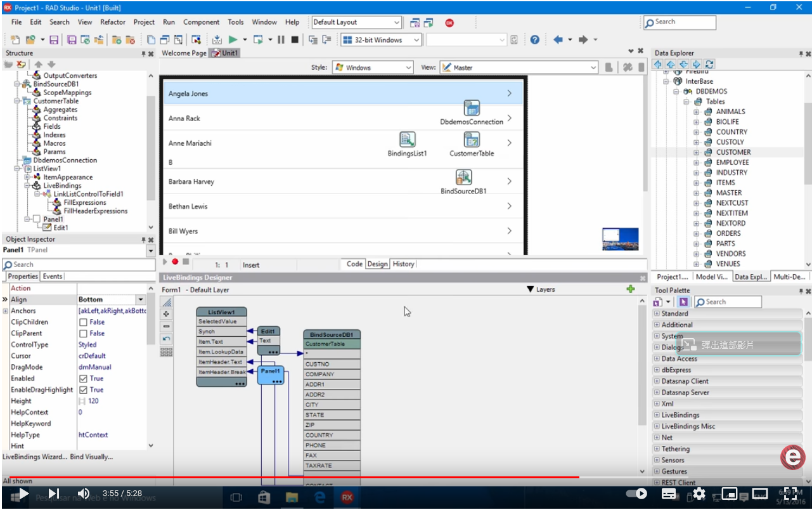Uncheck the Enabled True checkbox
The height and width of the screenshot is (510, 812).
pos(83,379)
